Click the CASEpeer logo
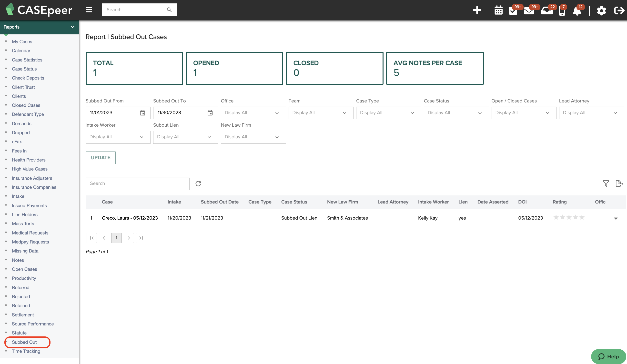The image size is (627, 364). 39,10
